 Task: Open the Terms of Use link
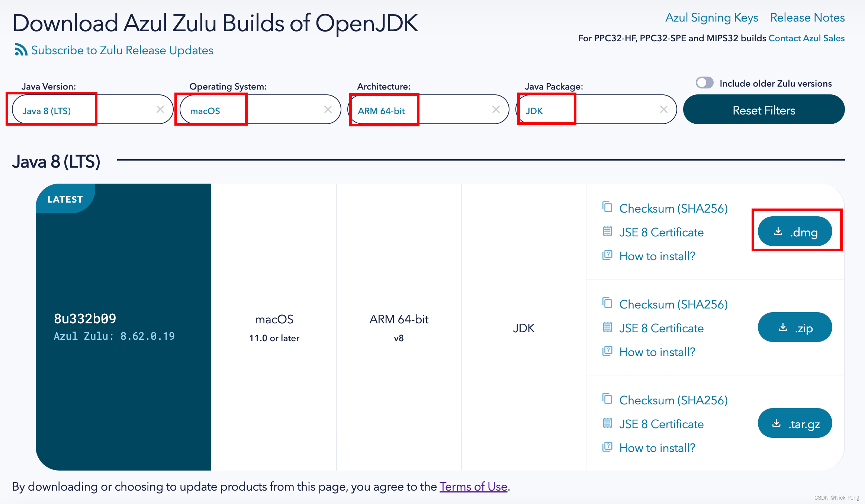point(473,487)
